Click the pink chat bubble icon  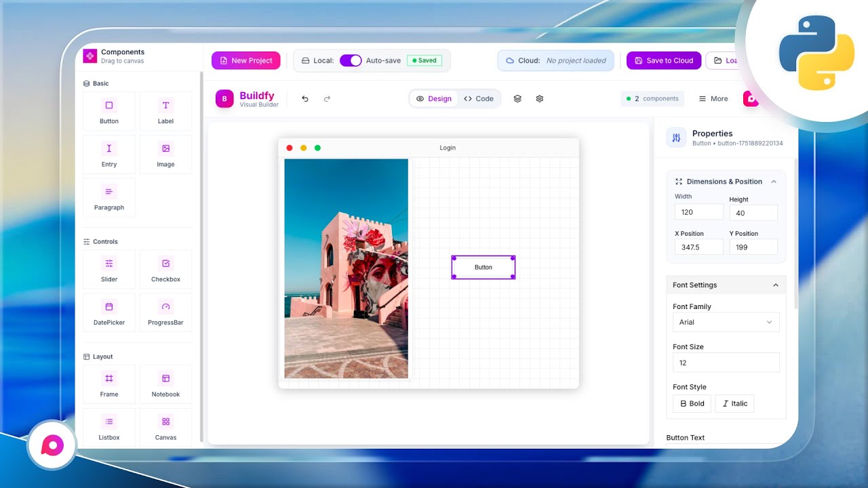pos(52,445)
